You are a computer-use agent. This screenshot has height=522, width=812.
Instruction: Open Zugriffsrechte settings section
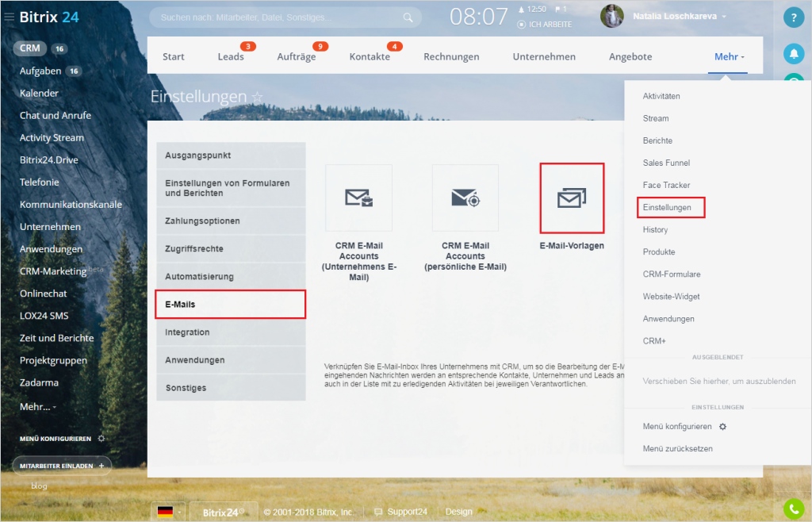tap(231, 248)
